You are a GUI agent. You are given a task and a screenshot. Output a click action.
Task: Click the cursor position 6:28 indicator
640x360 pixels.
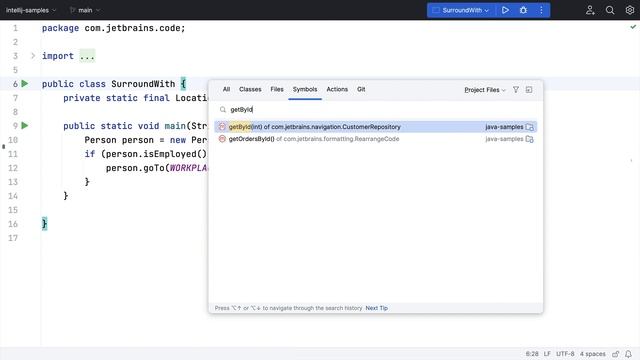click(532, 354)
